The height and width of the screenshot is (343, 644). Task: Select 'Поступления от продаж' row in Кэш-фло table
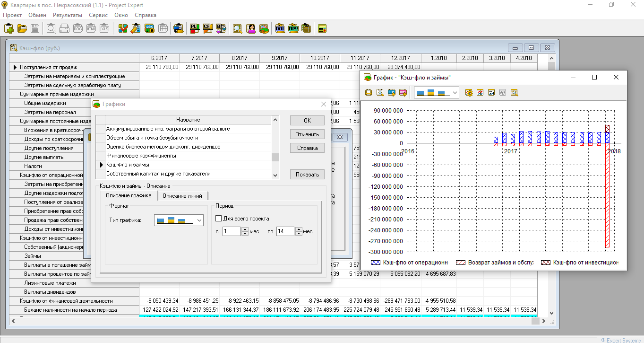pyautogui.click(x=74, y=67)
